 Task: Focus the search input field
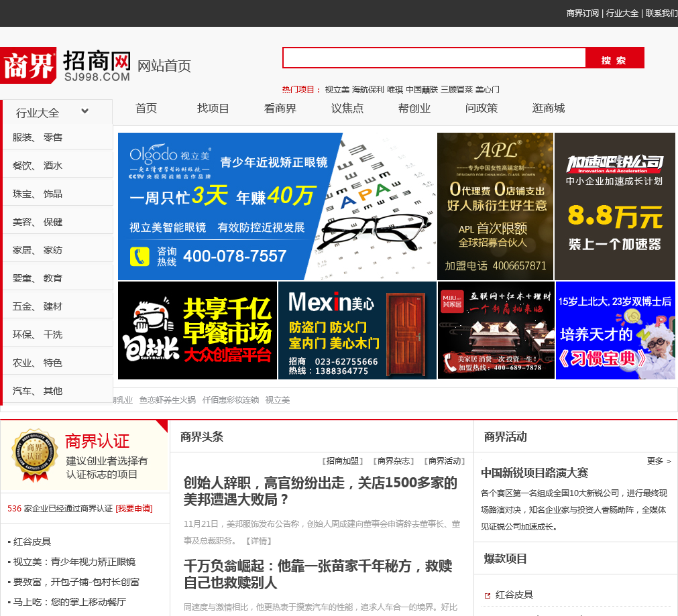coord(434,58)
